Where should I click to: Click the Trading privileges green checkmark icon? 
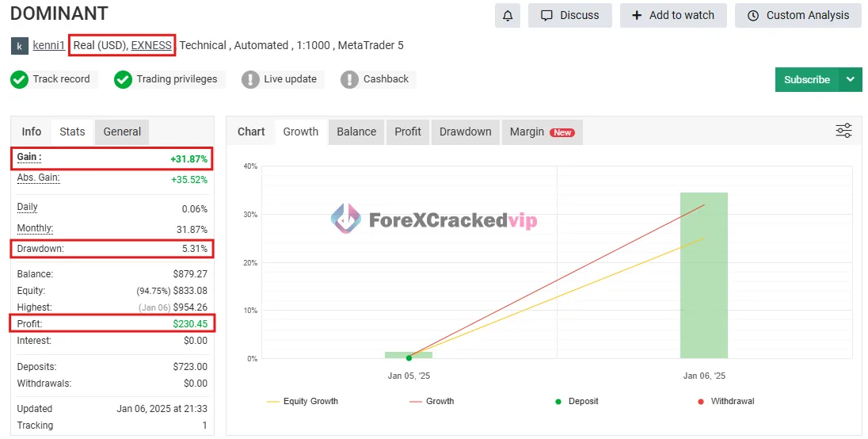tap(123, 80)
